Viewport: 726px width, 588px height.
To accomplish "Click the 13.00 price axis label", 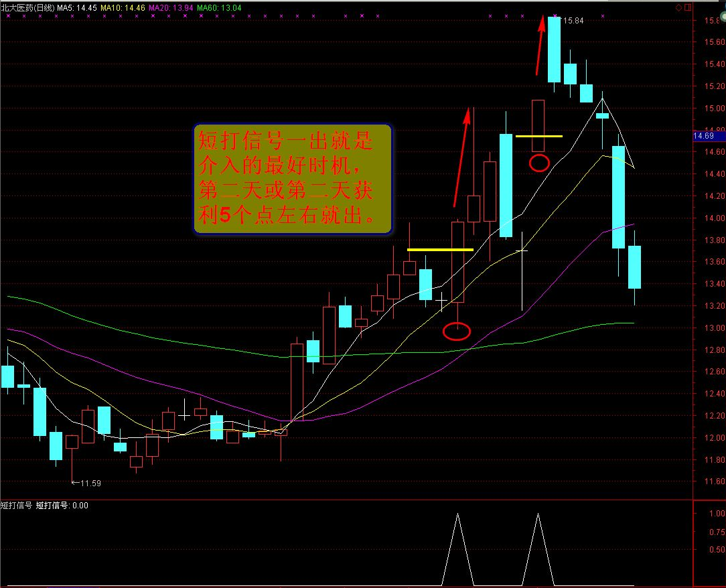I will click(715, 327).
